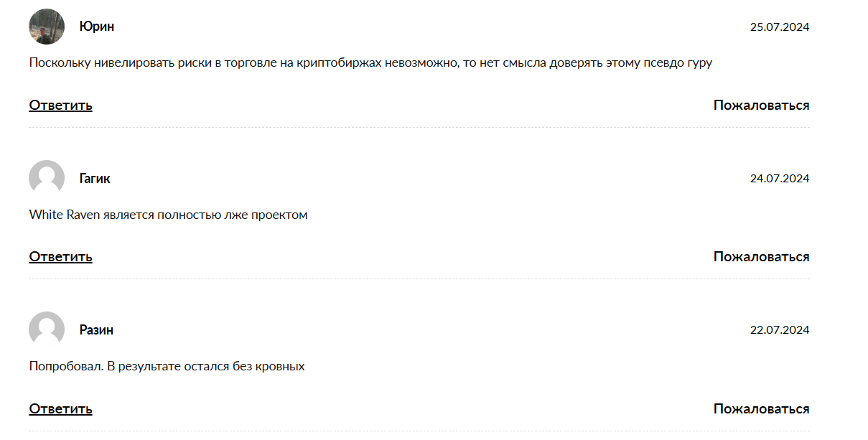Reply to Разин's comment via Ответить
Image resolution: width=868 pixels, height=440 pixels.
pyautogui.click(x=60, y=409)
